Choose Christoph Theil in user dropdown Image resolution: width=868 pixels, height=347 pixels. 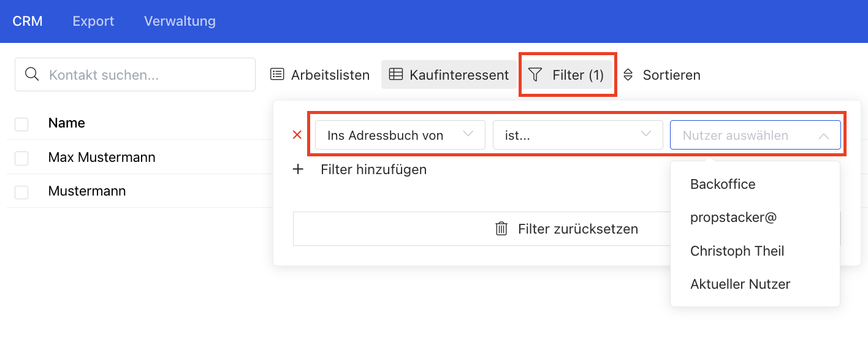(737, 251)
